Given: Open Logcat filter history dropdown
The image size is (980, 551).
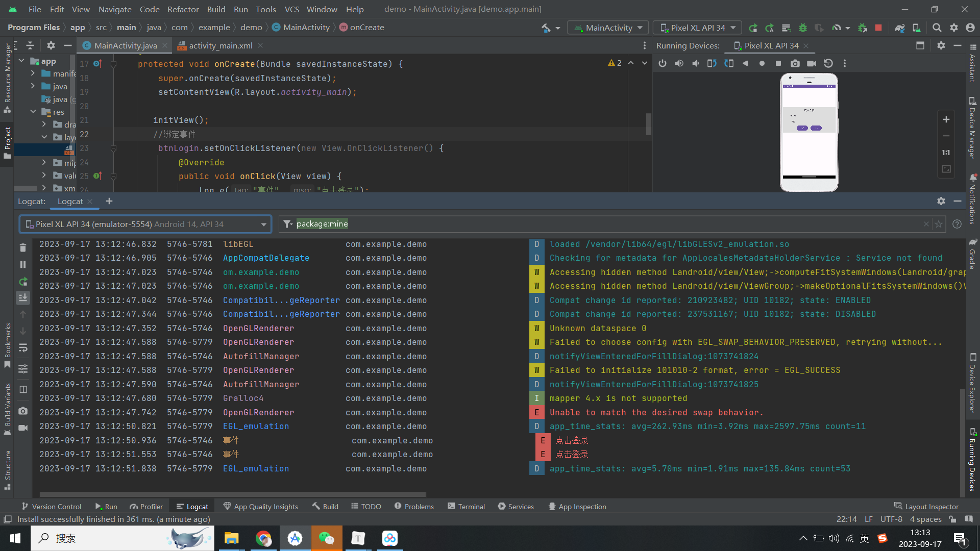Looking at the screenshot, I should point(288,224).
